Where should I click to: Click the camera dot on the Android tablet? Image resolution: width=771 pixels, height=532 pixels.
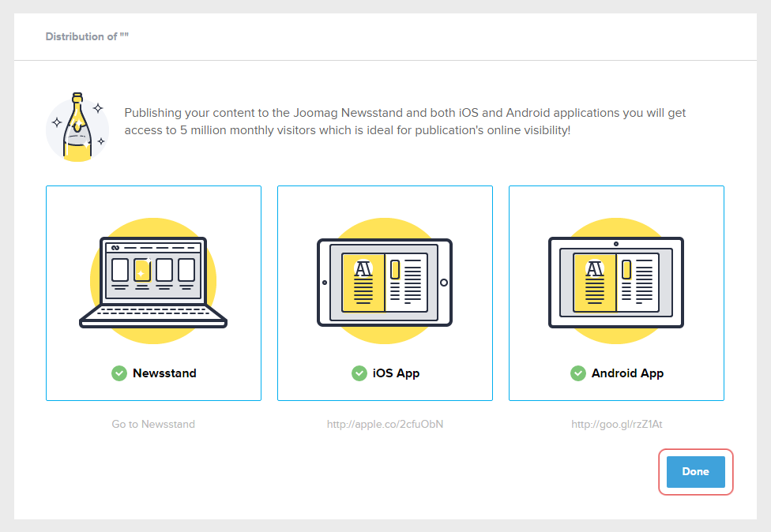(x=616, y=243)
